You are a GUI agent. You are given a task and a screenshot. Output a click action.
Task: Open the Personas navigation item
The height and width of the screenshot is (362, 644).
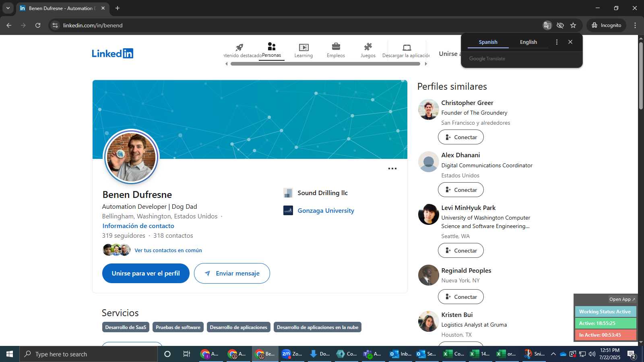click(x=272, y=50)
